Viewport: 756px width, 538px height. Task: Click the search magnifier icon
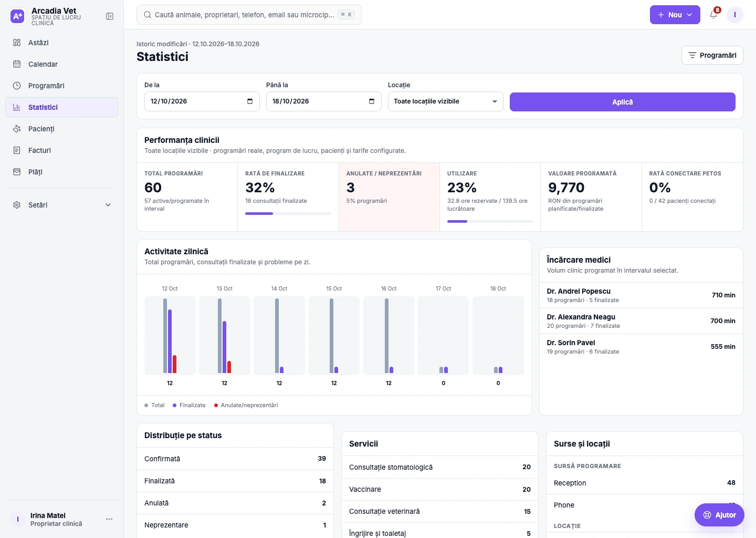148,15
